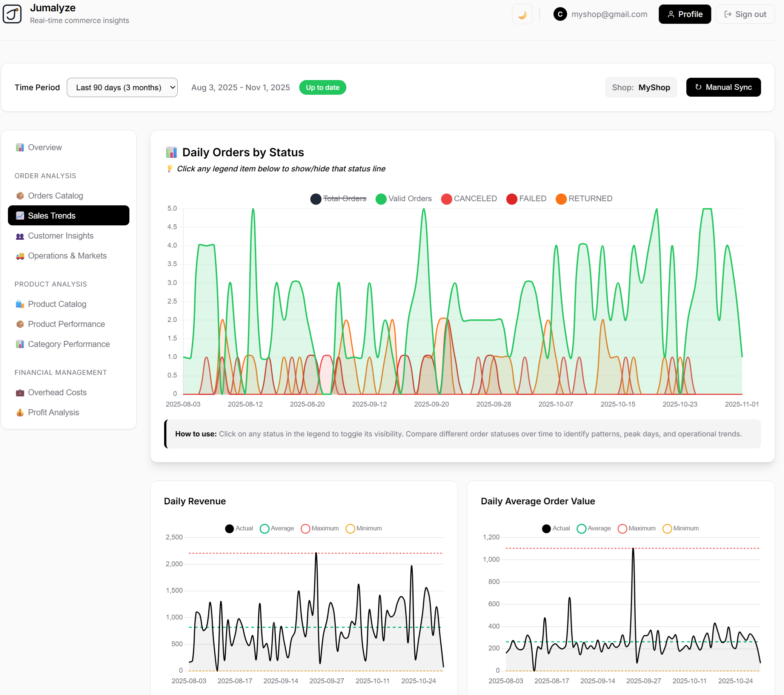The width and height of the screenshot is (784, 695).
Task: Trigger a Manual Sync
Action: (723, 87)
